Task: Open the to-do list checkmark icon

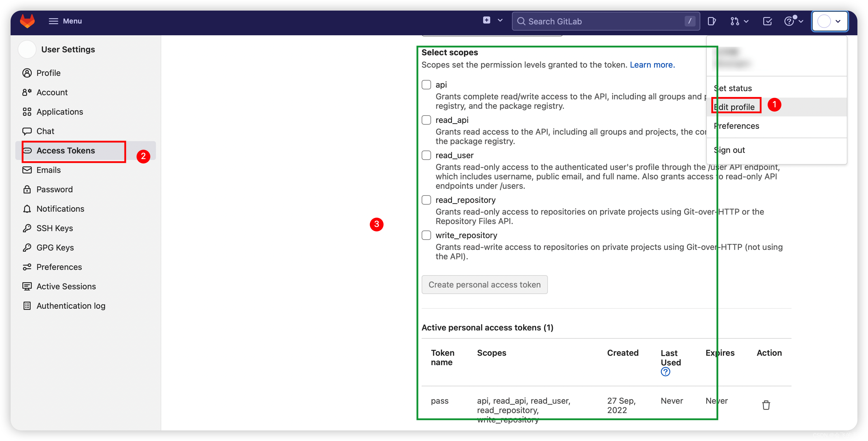Action: (767, 21)
